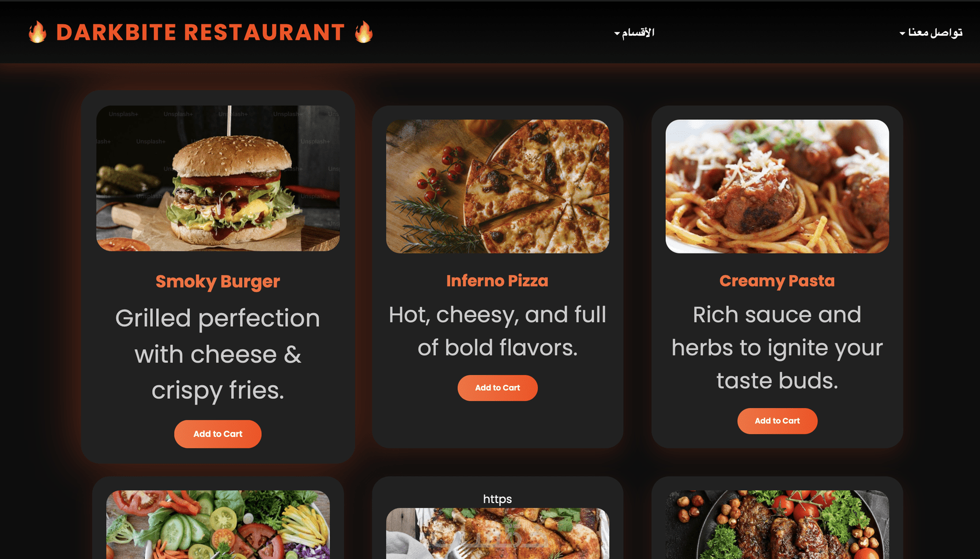Open the roasted chicken image card
980x559 pixels.
pos(497,533)
